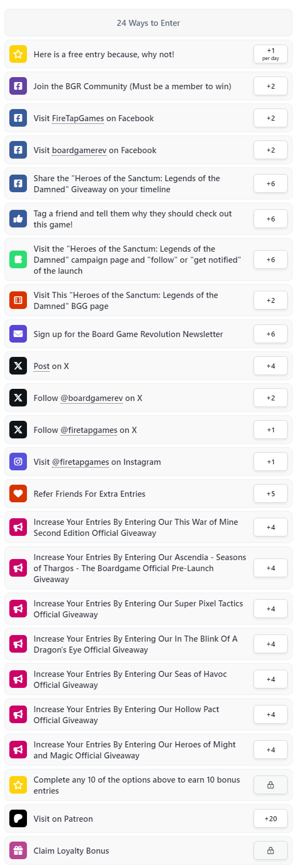
Task: Click the Instagram icon for @firetapgames
Action: [18, 462]
